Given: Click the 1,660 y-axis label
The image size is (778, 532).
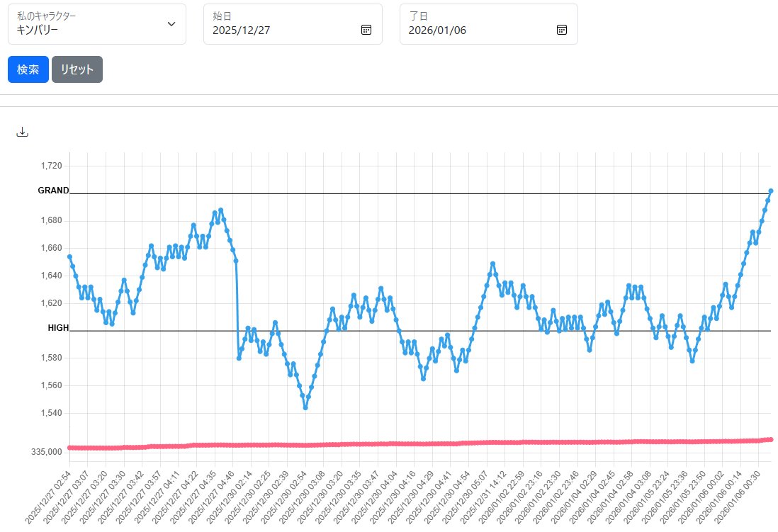Looking at the screenshot, I should point(52,248).
